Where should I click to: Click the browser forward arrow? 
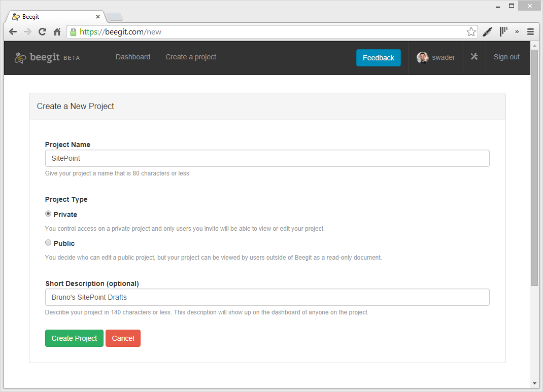pos(27,32)
